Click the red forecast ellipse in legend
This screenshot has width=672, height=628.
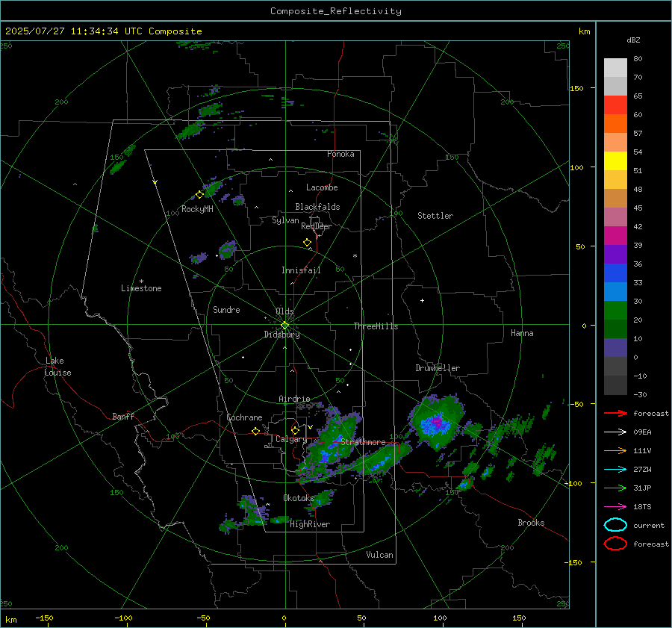pos(615,544)
